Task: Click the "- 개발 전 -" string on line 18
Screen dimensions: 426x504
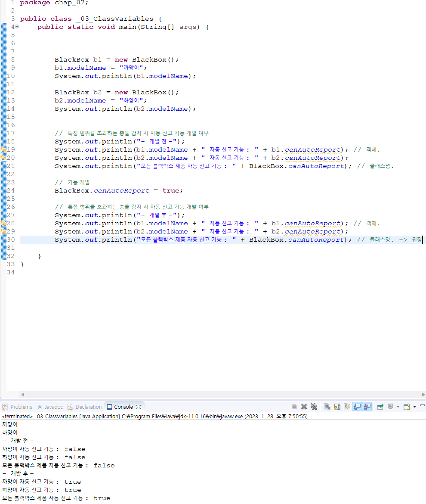Action: click(157, 141)
